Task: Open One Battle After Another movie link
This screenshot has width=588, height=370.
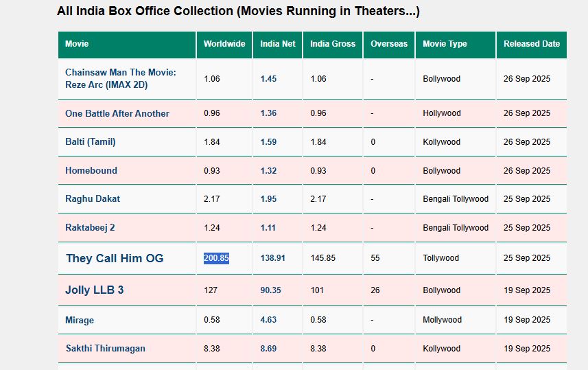Action: click(x=117, y=113)
